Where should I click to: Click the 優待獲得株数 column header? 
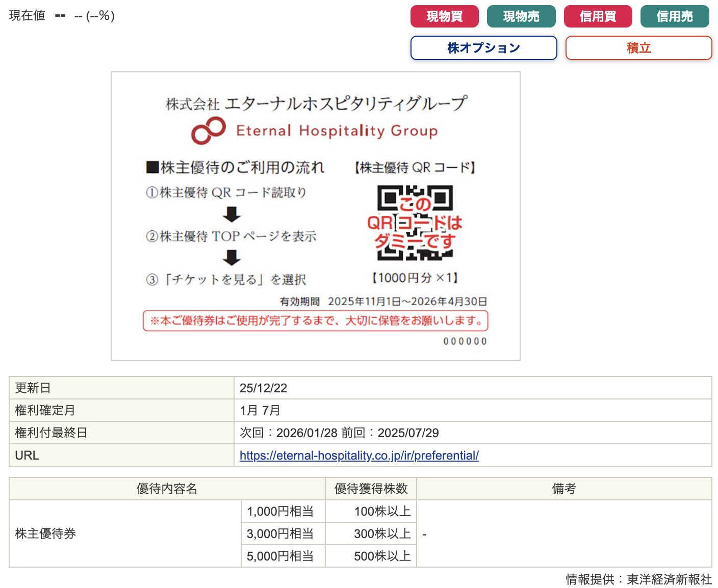click(x=371, y=489)
